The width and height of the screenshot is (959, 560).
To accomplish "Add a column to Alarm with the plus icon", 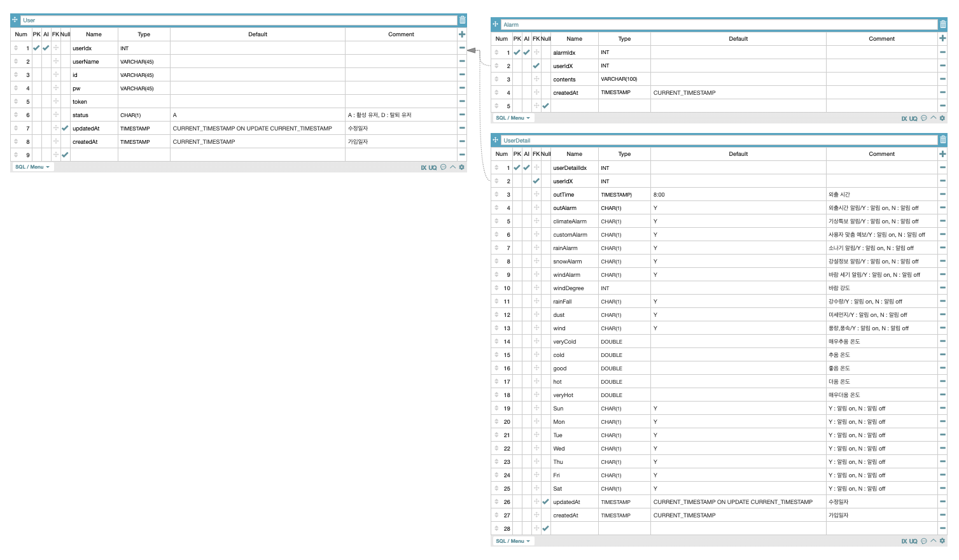I will coord(944,38).
